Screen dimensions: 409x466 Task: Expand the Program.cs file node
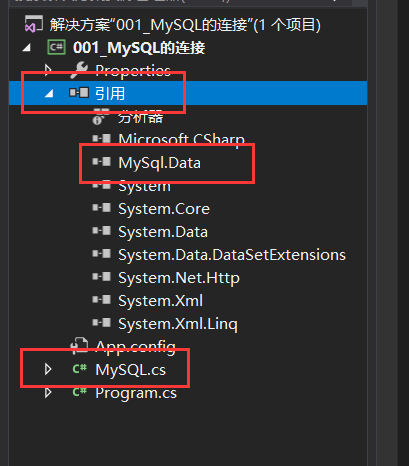(x=48, y=392)
